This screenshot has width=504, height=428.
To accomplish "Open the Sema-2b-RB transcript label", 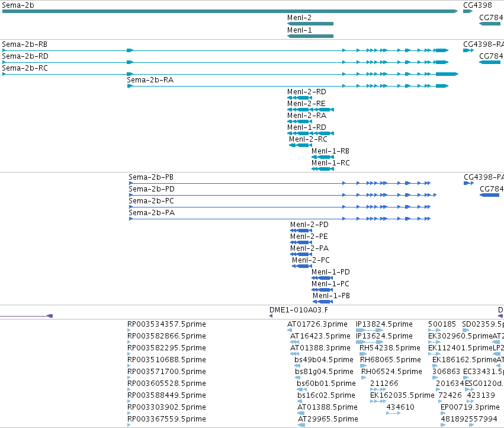I will pyautogui.click(x=25, y=44).
